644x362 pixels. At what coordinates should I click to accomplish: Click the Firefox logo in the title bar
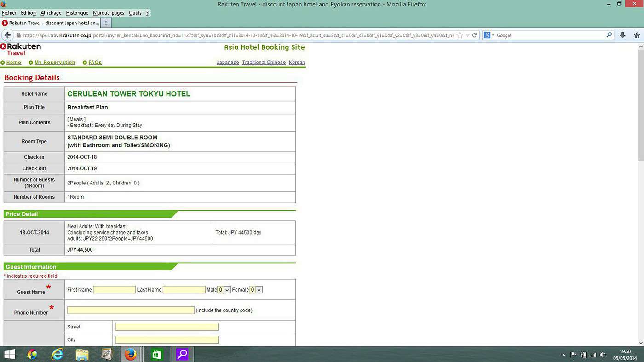[x=4, y=4]
